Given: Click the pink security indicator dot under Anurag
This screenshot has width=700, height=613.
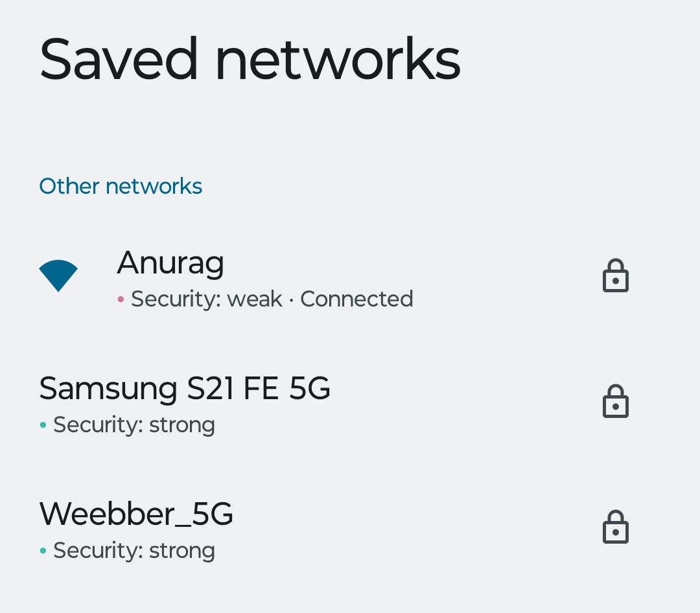Looking at the screenshot, I should (120, 299).
